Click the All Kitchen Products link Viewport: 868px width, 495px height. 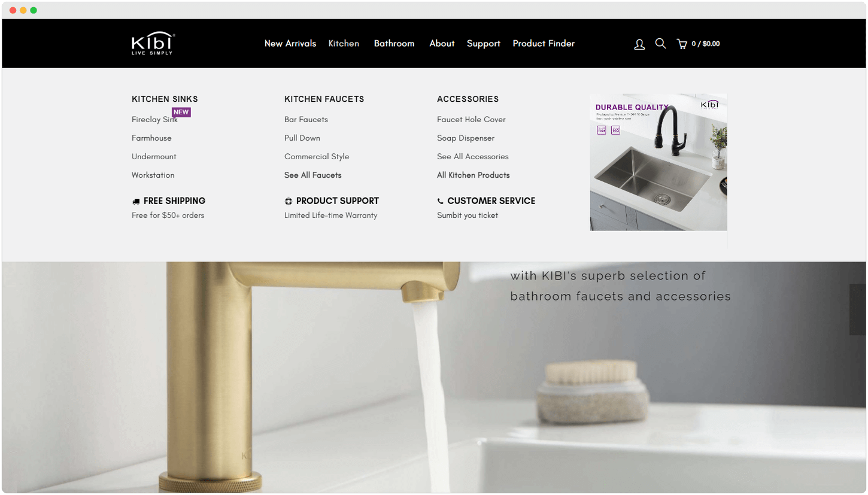click(474, 175)
